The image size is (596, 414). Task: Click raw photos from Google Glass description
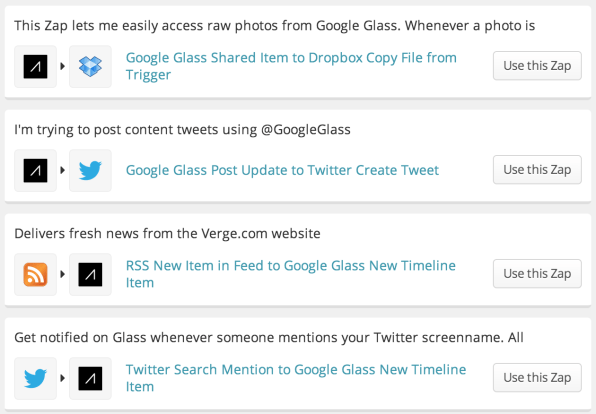274,26
